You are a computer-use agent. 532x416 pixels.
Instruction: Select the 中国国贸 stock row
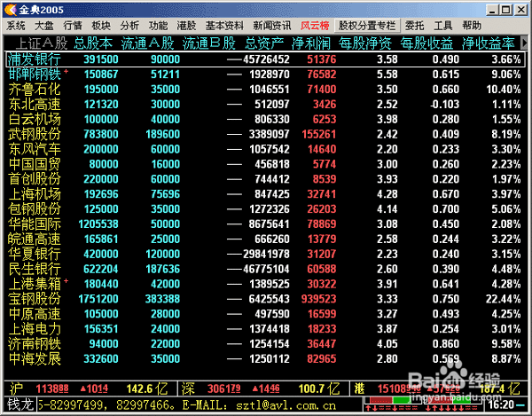pyautogui.click(x=265, y=164)
